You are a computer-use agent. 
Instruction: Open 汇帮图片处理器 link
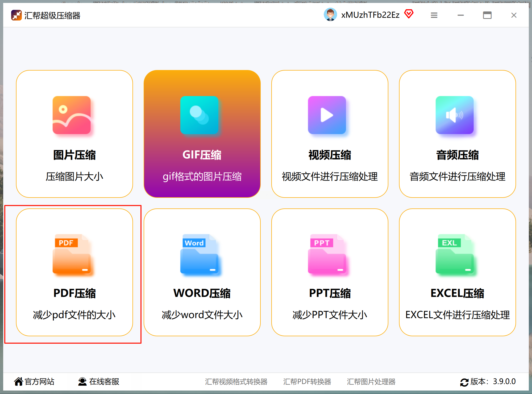click(371, 382)
